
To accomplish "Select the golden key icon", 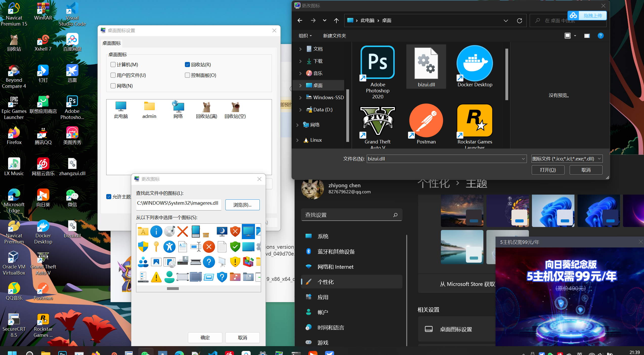I will [156, 247].
